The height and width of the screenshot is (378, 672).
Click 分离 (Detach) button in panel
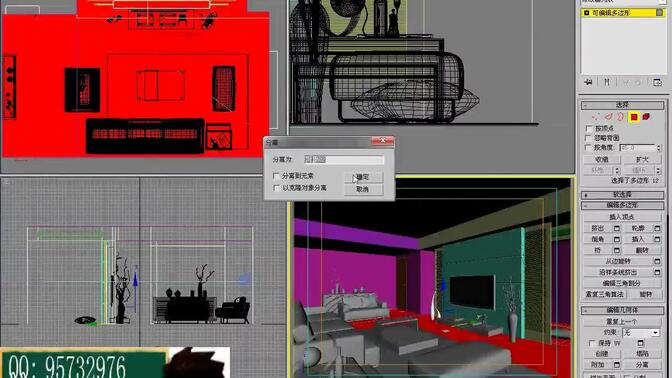(642, 365)
